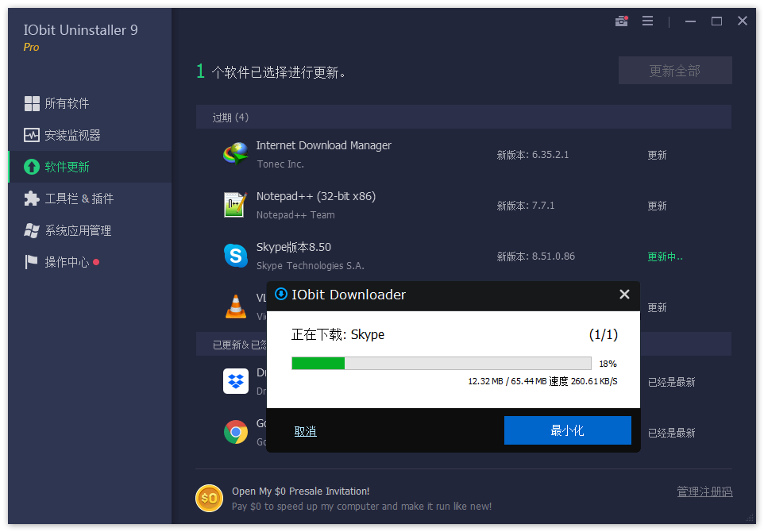Click Skype Technologies S.A. publisher text
The image size is (764, 532).
click(x=311, y=265)
